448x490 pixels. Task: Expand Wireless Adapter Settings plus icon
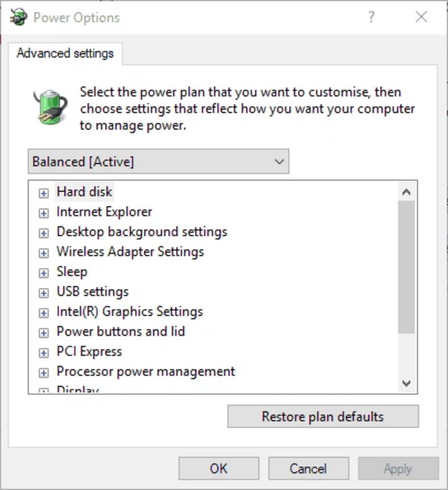[44, 253]
